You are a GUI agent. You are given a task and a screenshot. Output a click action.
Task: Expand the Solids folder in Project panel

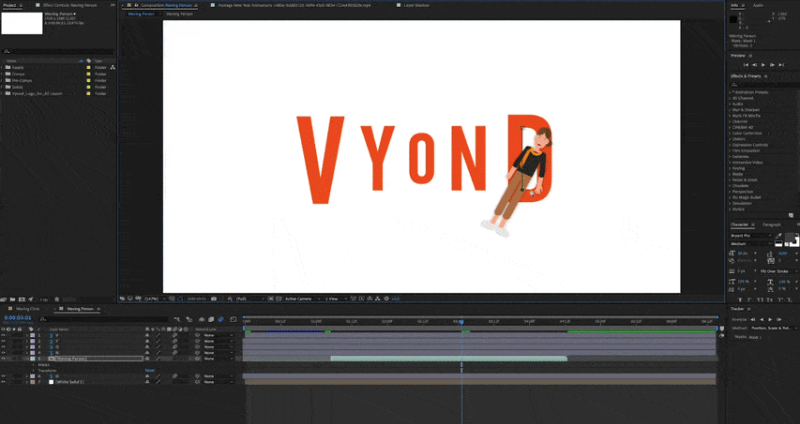(2, 87)
